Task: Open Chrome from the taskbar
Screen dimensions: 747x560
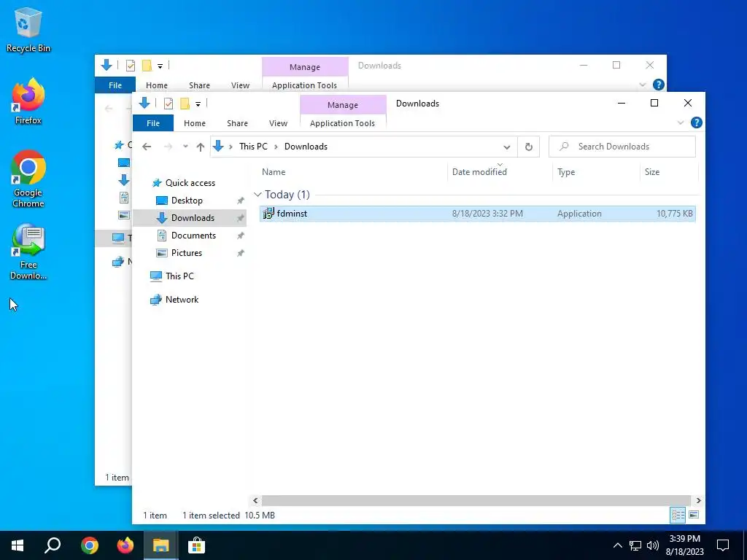Action: click(90, 545)
